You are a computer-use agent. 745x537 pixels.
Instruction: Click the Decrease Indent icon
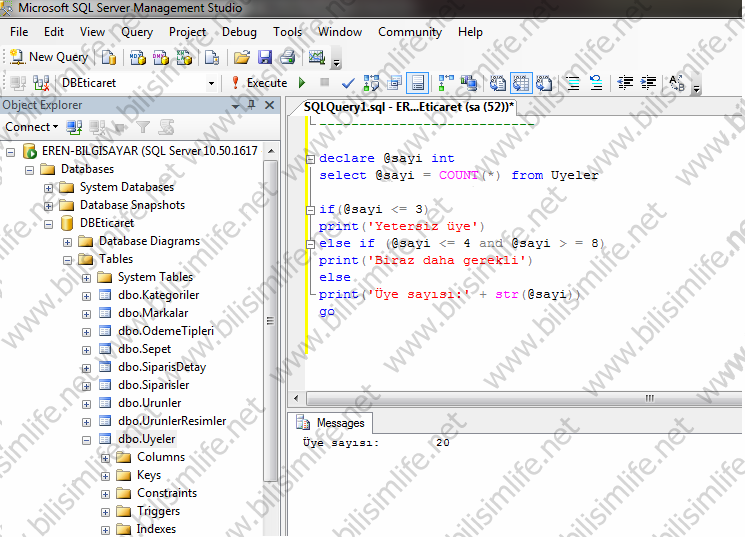point(625,83)
